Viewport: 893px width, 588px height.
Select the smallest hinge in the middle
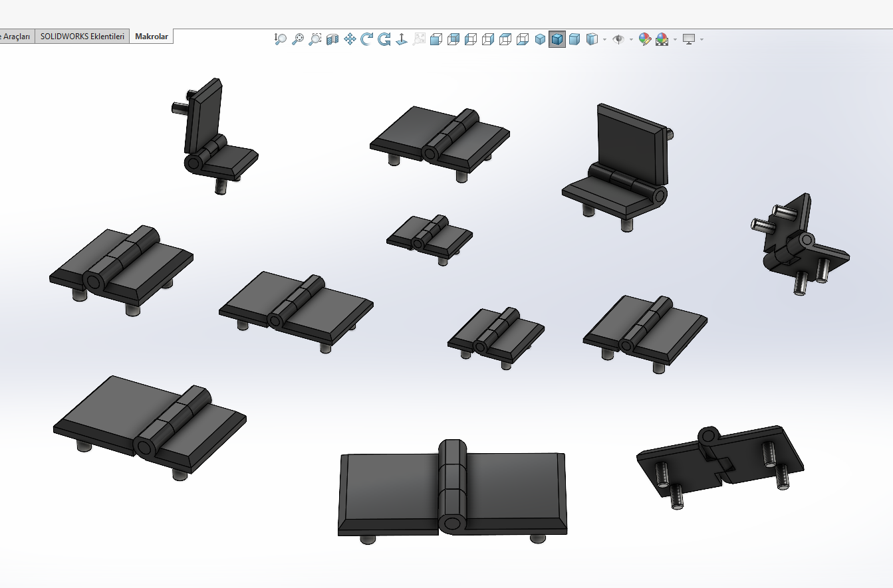tap(430, 239)
